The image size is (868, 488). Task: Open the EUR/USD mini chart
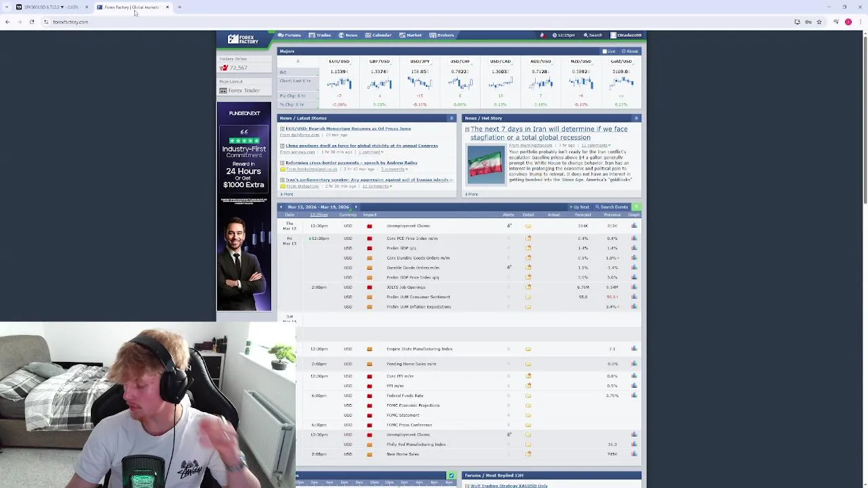(x=339, y=83)
